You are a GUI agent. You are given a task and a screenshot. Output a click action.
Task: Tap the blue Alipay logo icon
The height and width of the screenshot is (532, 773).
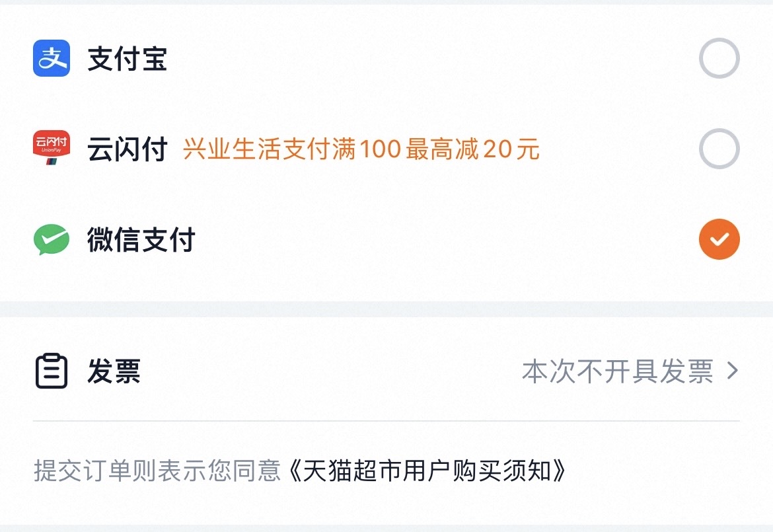coord(52,59)
